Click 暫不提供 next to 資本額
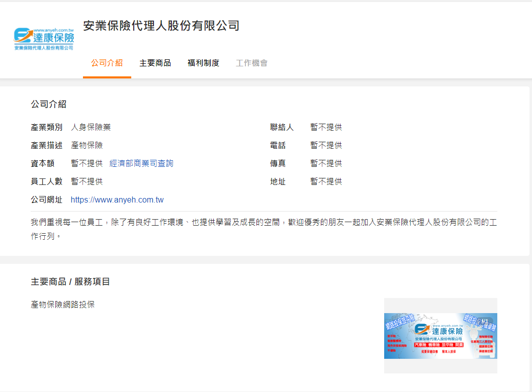The image size is (532, 392). pos(86,163)
